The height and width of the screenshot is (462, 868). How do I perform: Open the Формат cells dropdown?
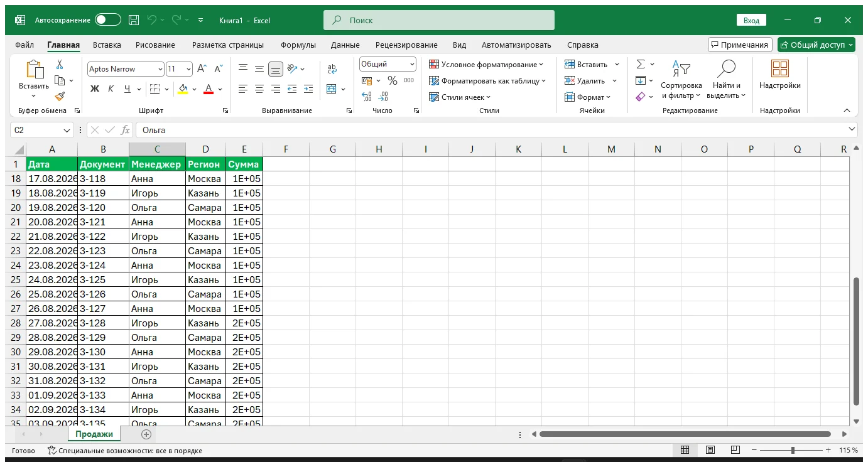pyautogui.click(x=587, y=97)
